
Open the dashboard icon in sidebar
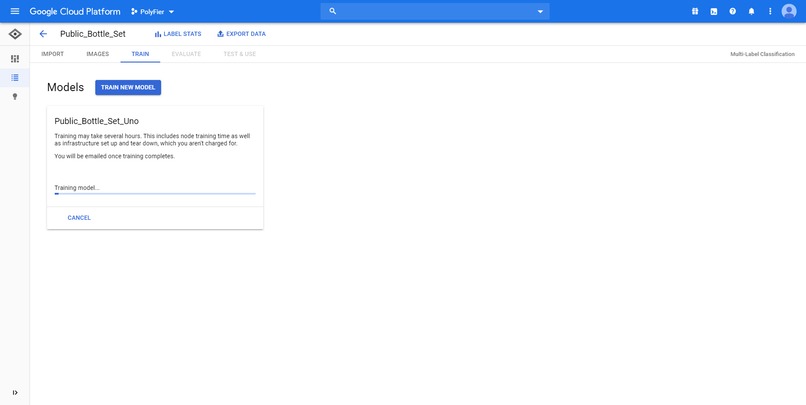15,59
